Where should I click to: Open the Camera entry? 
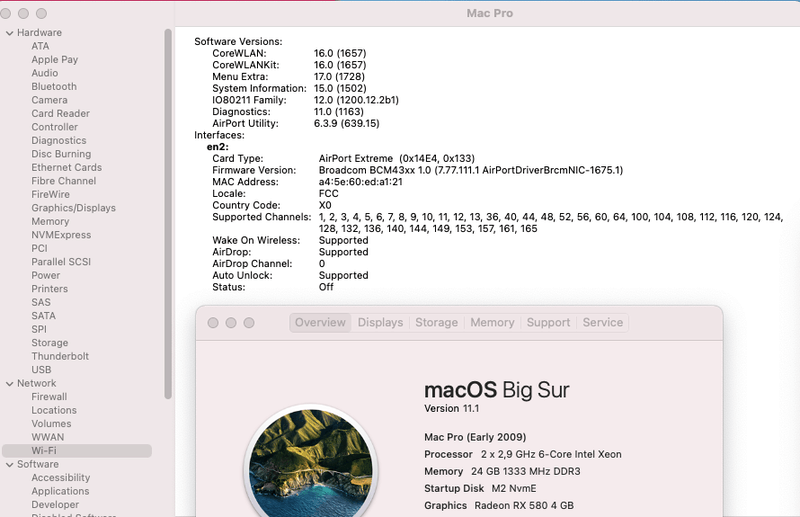click(x=49, y=100)
